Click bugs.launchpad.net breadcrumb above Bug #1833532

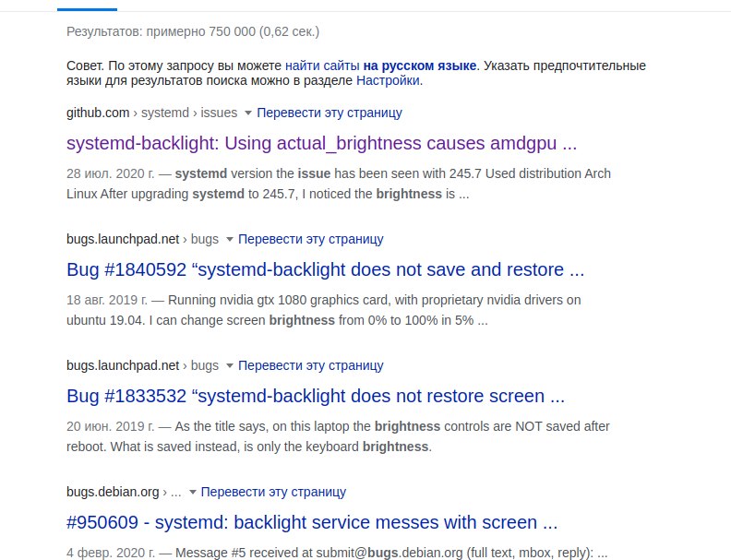point(142,365)
